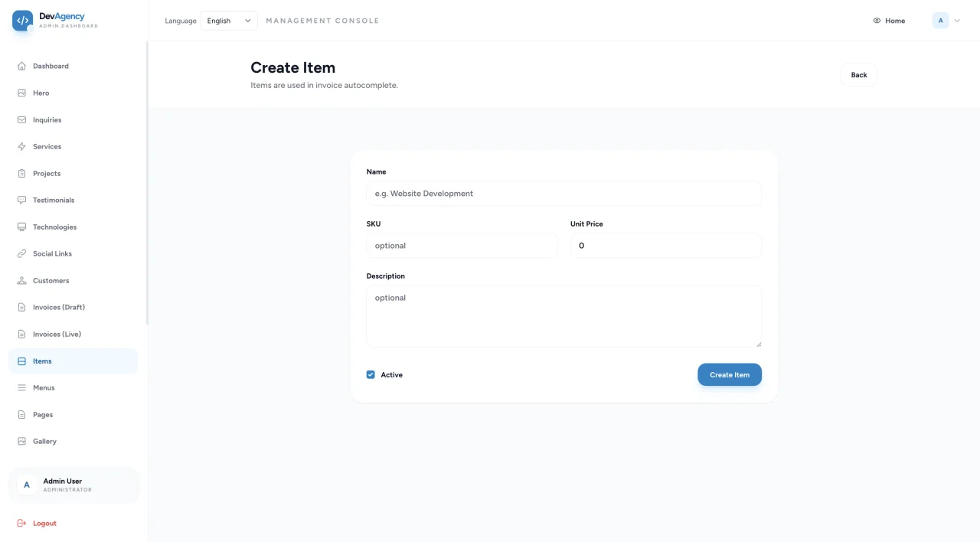Click the "Active" checkbox label
The height and width of the screenshot is (542, 980).
coord(391,374)
